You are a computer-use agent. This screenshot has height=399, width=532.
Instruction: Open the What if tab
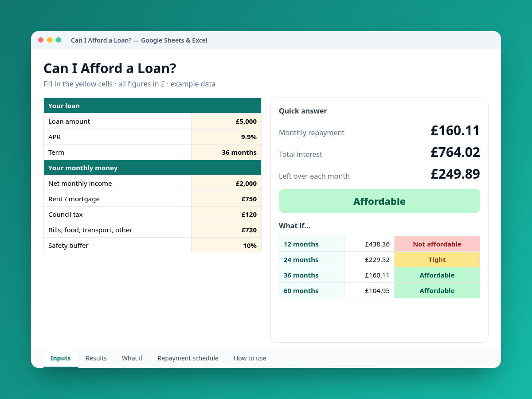132,358
